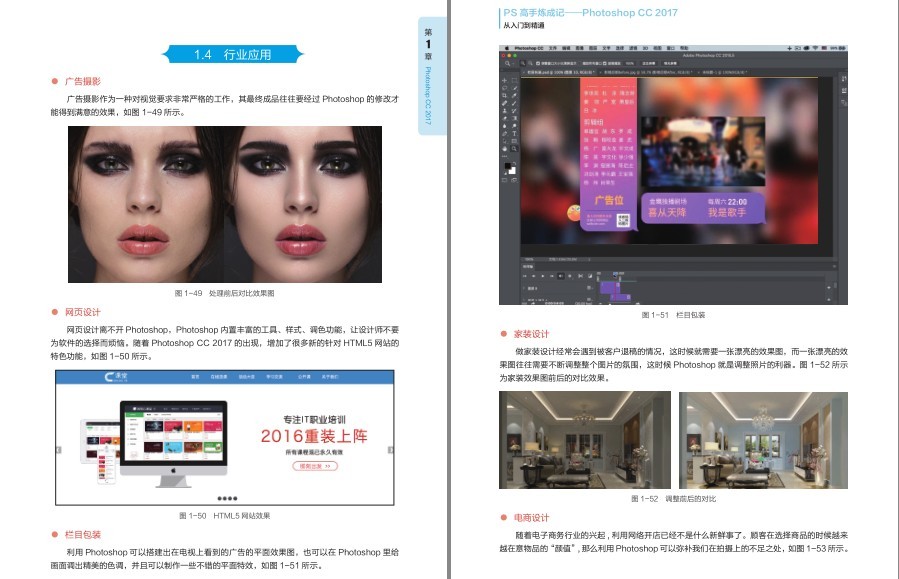Click the next-slide arrow in website mockup

390,450
